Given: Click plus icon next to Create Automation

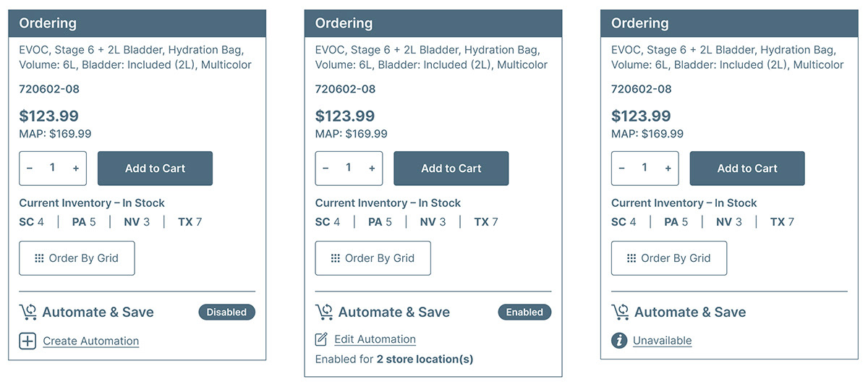Looking at the screenshot, I should pos(27,341).
